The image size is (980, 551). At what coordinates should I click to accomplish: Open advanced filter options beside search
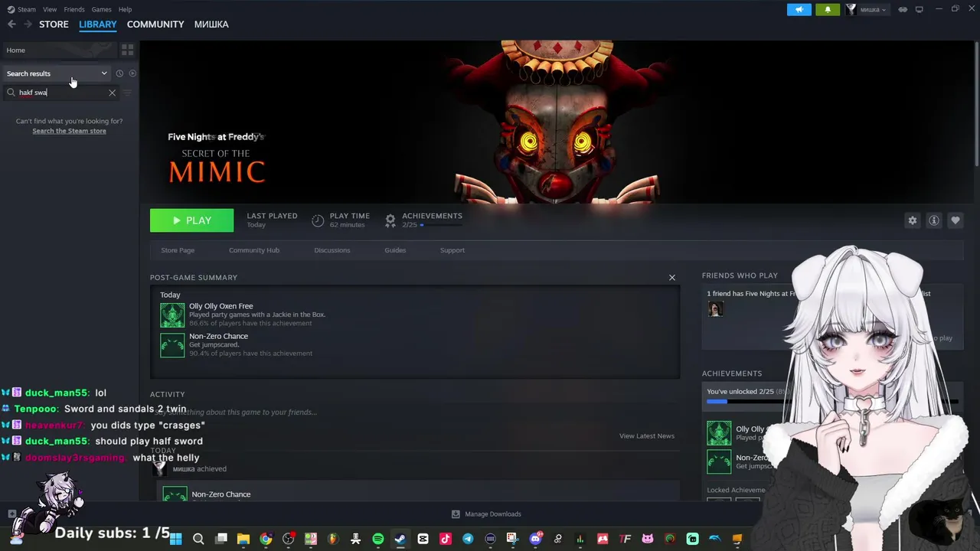[128, 93]
